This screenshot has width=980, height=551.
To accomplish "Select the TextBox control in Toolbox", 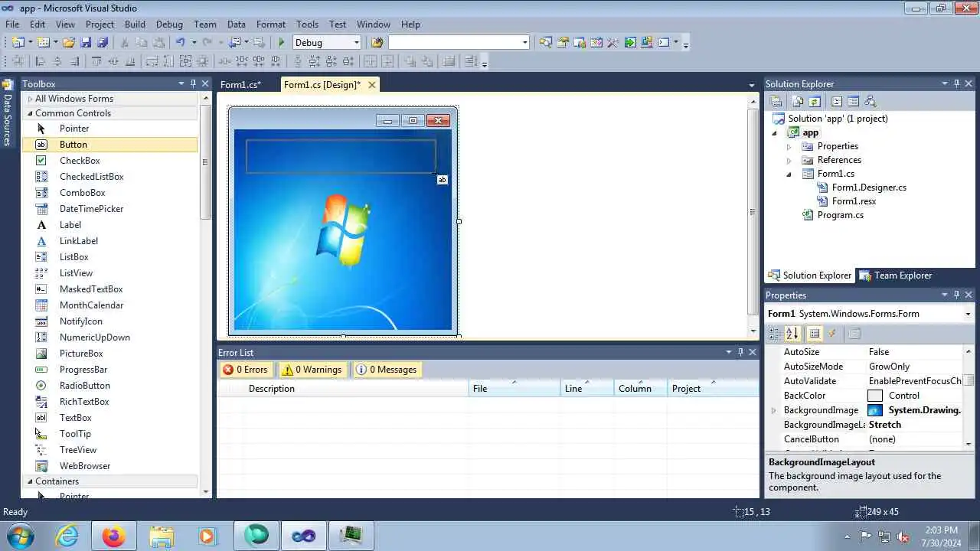I will click(x=110, y=418).
